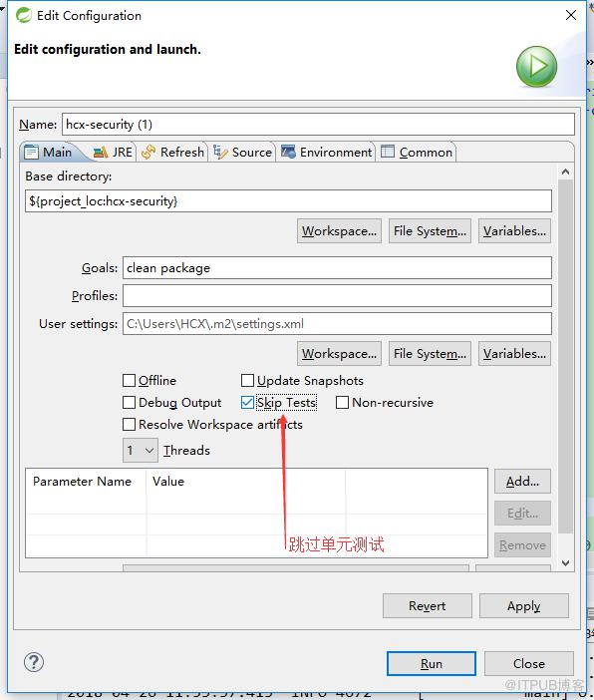Click the help question mark icon
The height and width of the screenshot is (700, 594).
[34, 662]
